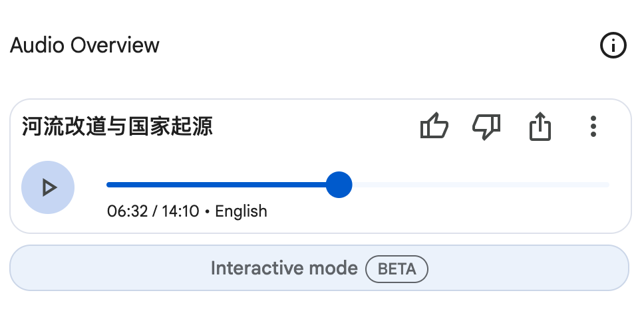Viewport: 644px width, 315px height.
Task: Click the Audio Overview heading
Action: [84, 45]
